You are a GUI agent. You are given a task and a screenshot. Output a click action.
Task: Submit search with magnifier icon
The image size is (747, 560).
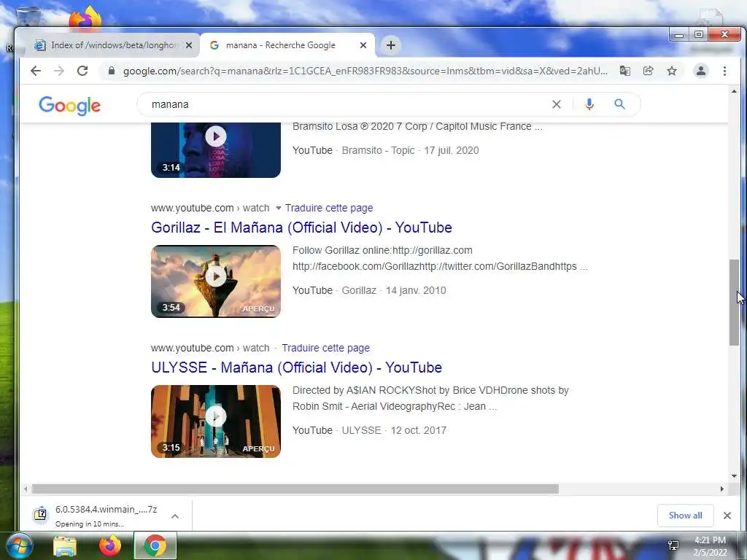619,104
